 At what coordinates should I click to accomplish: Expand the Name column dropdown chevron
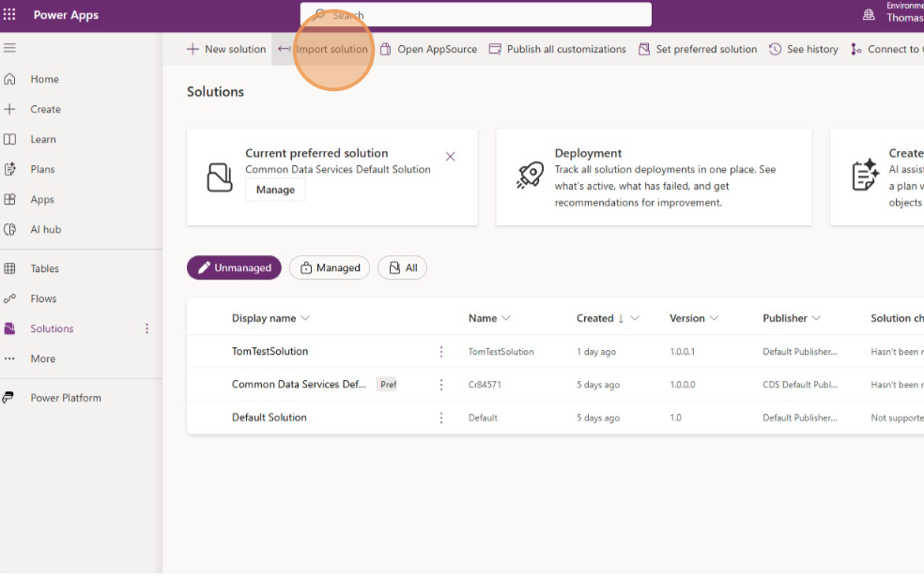coord(505,318)
